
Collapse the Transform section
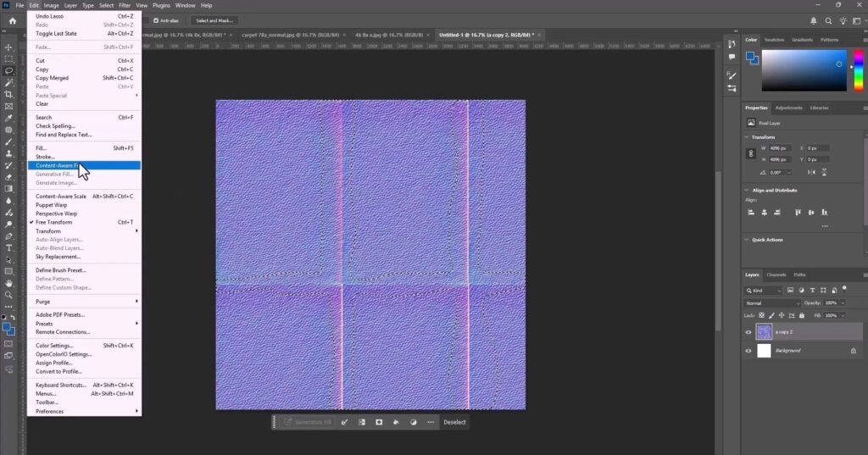747,136
